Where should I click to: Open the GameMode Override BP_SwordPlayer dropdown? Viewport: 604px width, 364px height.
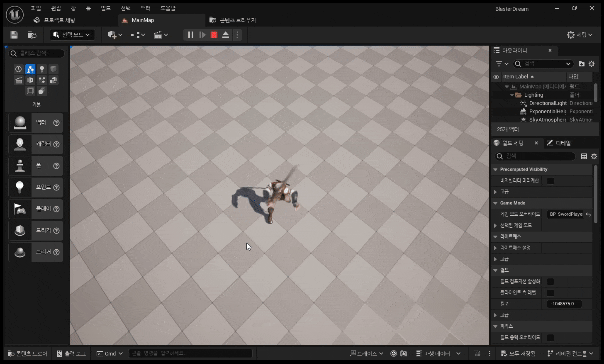565,214
